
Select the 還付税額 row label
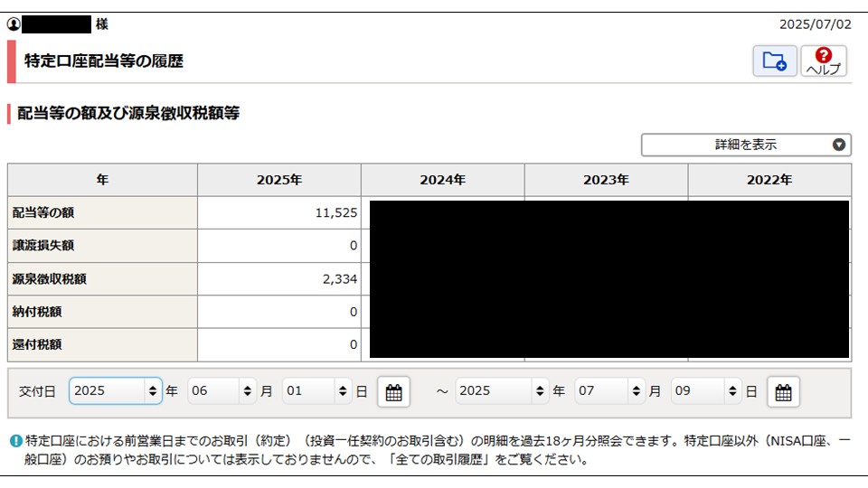(x=102, y=344)
